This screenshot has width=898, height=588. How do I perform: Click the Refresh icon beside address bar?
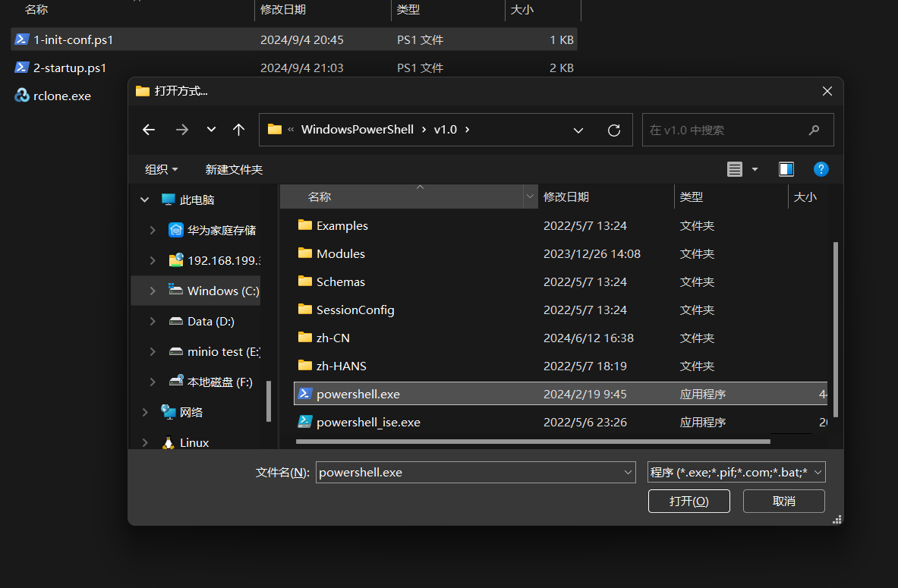click(614, 130)
